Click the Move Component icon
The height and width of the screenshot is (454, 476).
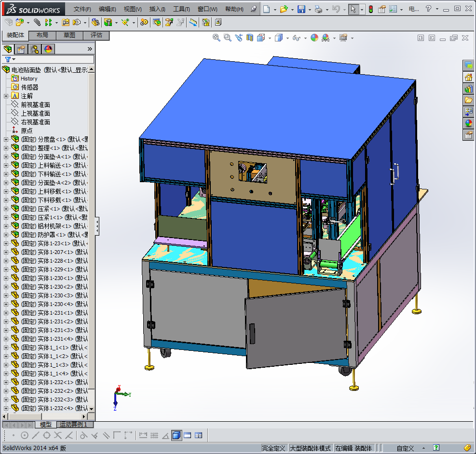[x=77, y=22]
